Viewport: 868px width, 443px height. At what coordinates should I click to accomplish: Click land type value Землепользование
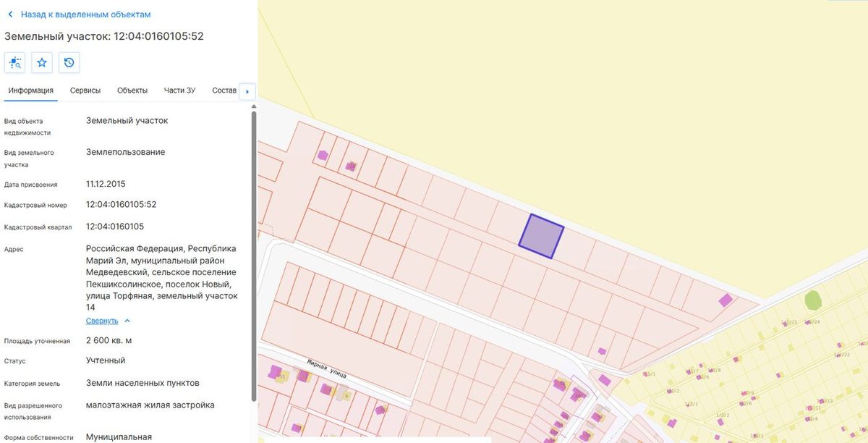coord(126,152)
